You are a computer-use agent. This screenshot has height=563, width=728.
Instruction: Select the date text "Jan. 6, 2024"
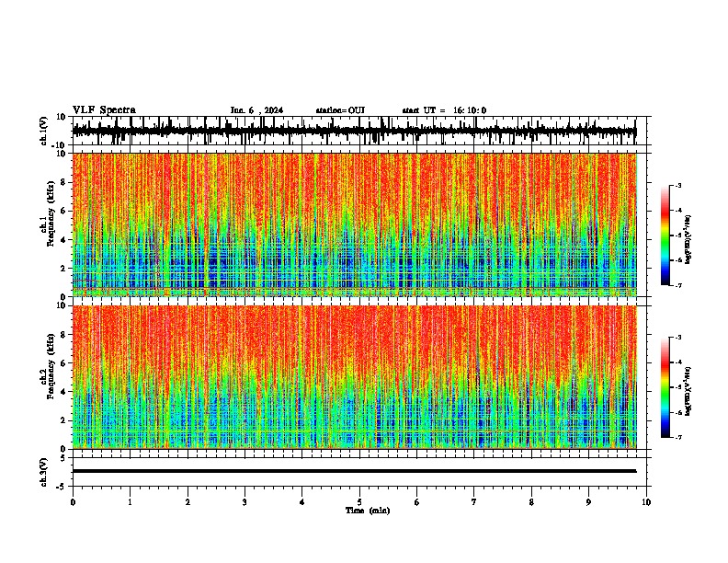[256, 110]
